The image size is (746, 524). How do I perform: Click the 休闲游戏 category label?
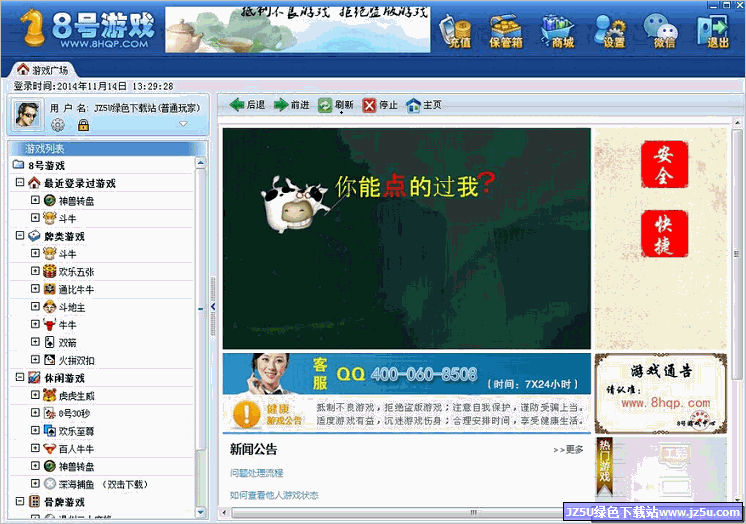click(64, 378)
